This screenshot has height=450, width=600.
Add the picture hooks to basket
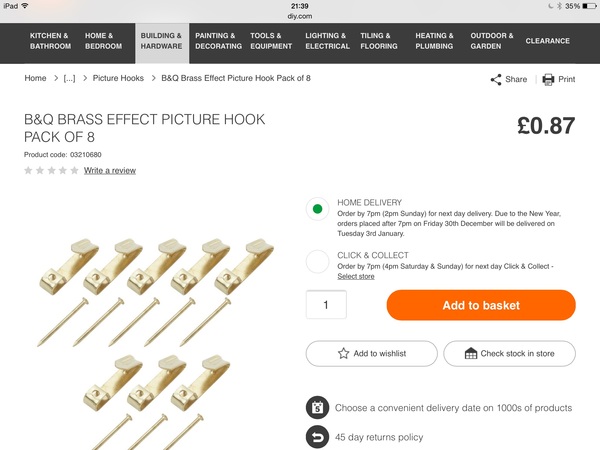(481, 305)
